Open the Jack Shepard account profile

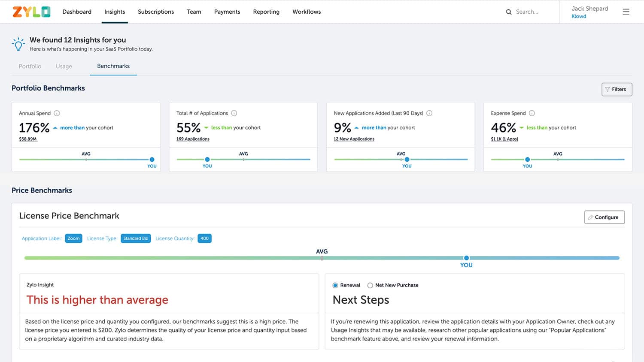coord(589,12)
